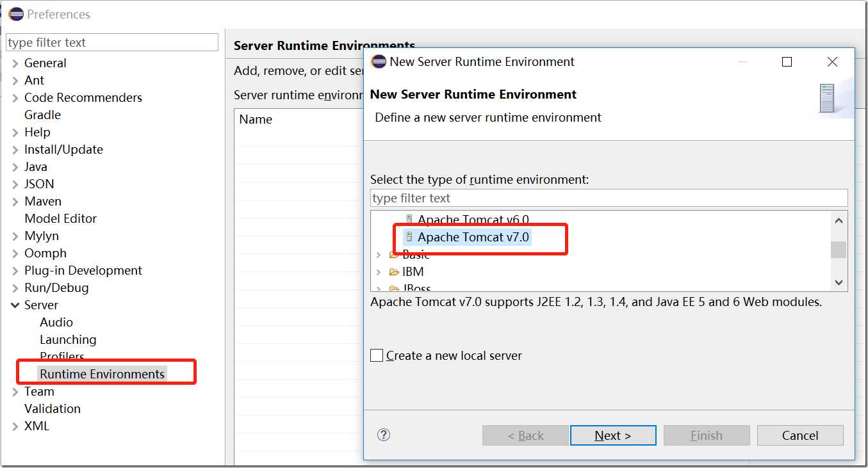Click the Next button
Screen dimensions: 868x468
point(613,435)
